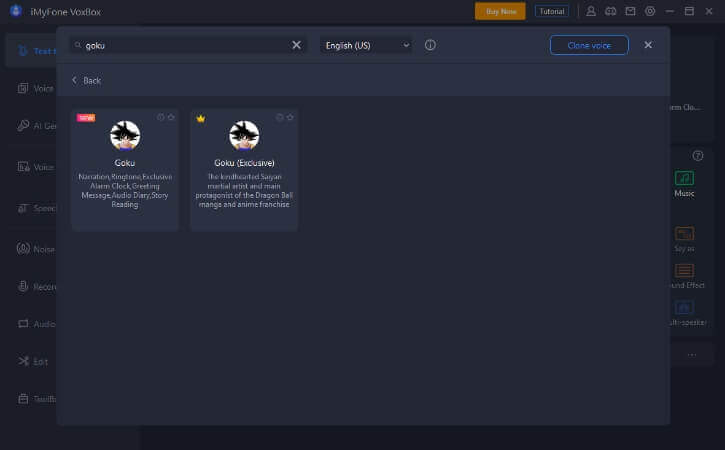The height and width of the screenshot is (450, 725).
Task: Open the mail feedback icon
Action: [x=630, y=11]
